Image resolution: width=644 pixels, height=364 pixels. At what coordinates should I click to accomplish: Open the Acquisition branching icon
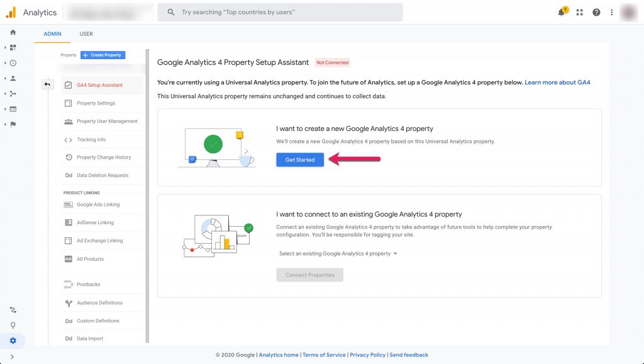pyautogui.click(x=13, y=94)
